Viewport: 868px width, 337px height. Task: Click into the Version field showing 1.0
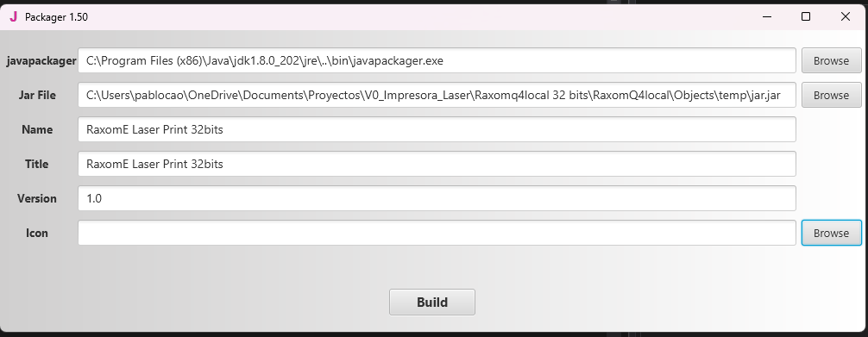(x=437, y=198)
